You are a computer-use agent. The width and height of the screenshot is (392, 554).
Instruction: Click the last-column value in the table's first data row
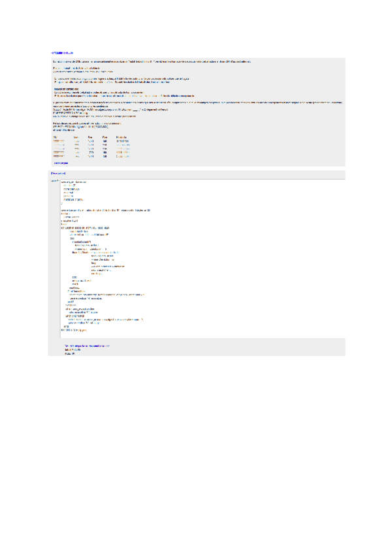tap(123, 141)
